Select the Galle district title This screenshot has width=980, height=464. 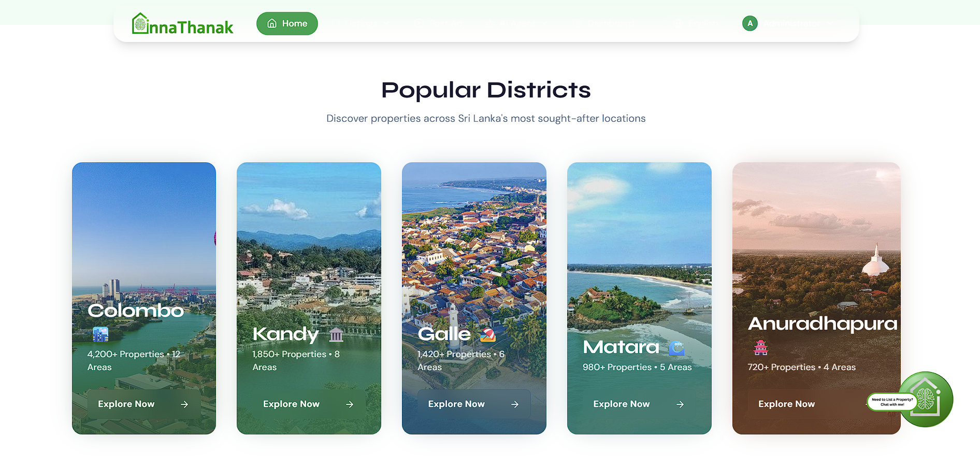point(444,334)
